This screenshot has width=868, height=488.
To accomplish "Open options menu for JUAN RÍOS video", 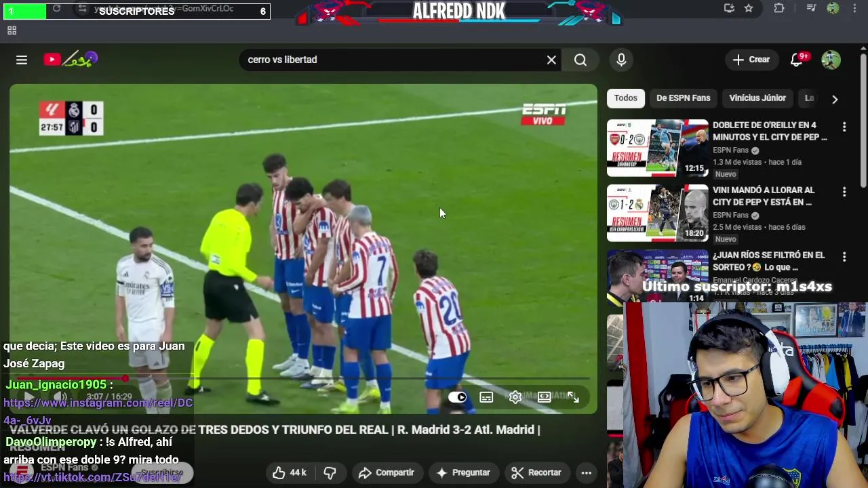I will coord(844,257).
